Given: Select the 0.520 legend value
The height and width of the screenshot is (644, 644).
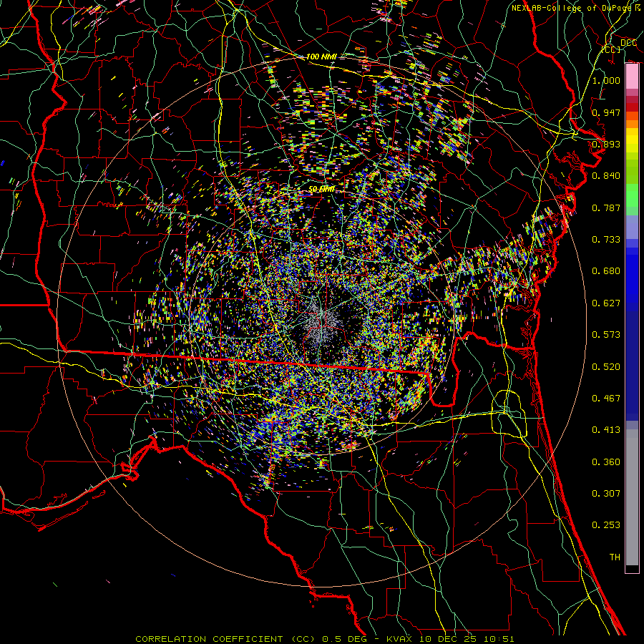Looking at the screenshot, I should [606, 367].
